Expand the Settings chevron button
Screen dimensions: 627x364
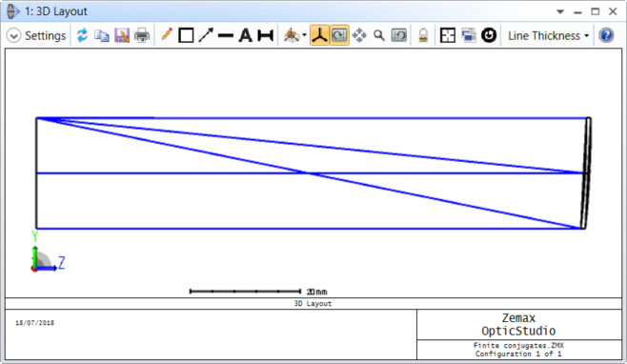pyautogui.click(x=13, y=35)
